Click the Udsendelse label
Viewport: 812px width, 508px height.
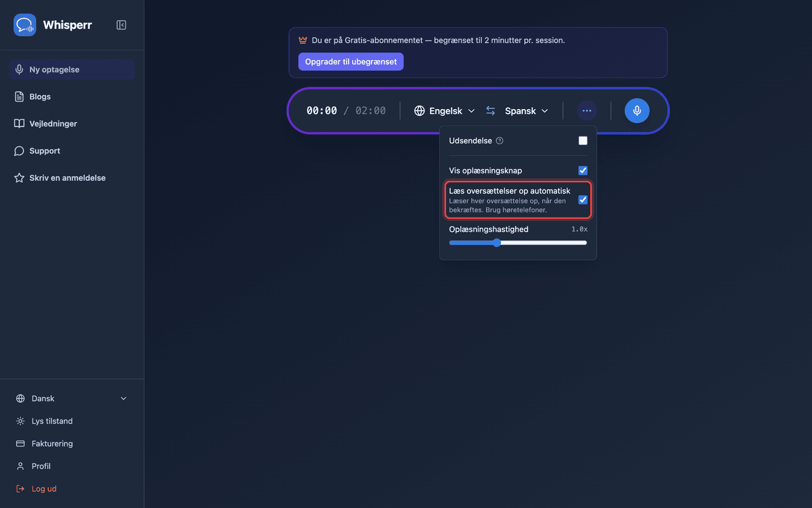[470, 141]
